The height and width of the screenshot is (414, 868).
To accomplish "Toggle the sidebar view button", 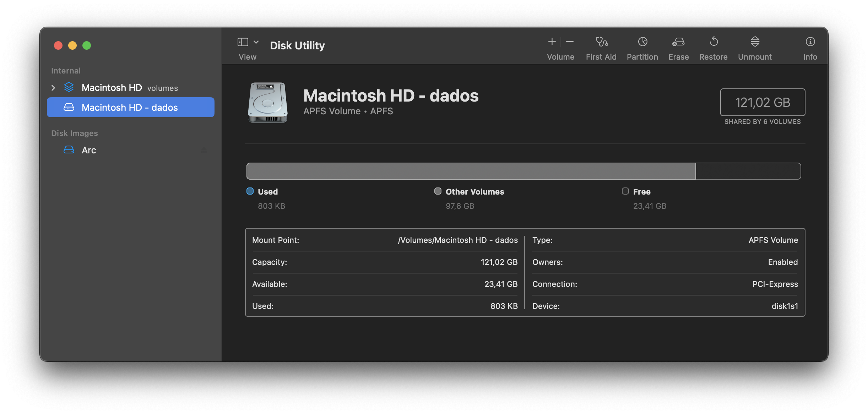I will click(243, 42).
